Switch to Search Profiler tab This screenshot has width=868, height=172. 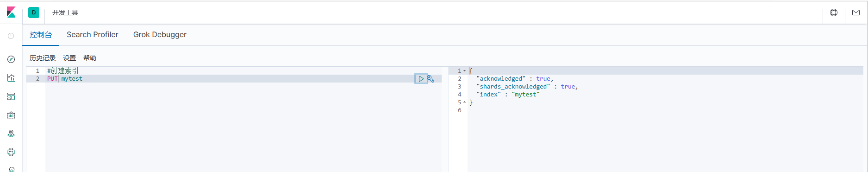[x=93, y=34]
